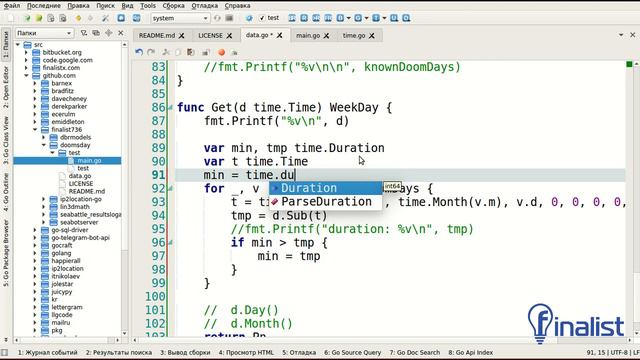Open the Go Package Browser side tab
Screen dimensions: 640x360
click(x=6, y=253)
